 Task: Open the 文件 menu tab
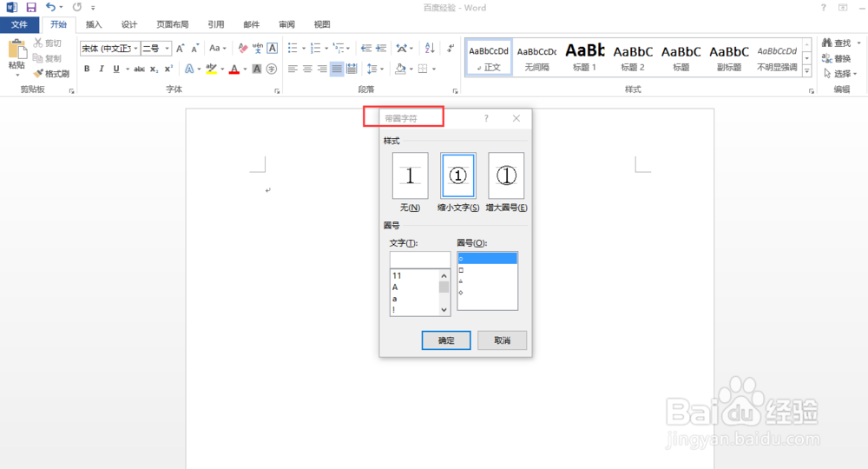tap(19, 24)
